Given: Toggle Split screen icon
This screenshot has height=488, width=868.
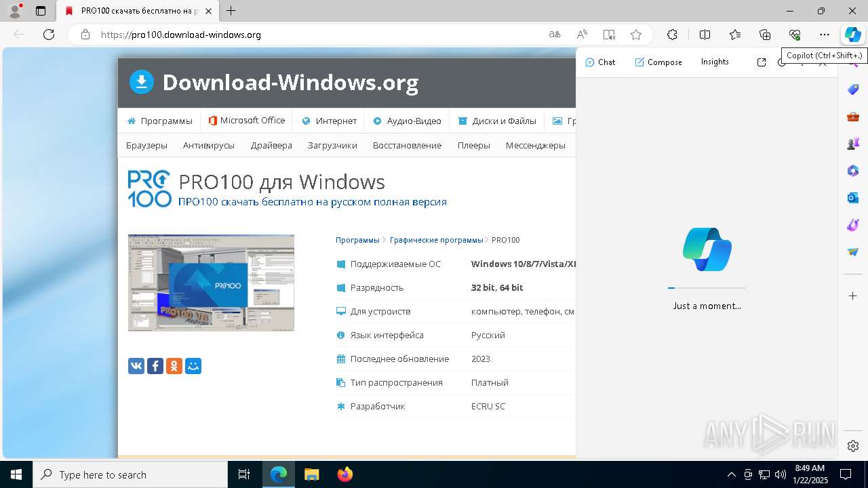Looking at the screenshot, I should point(705,35).
